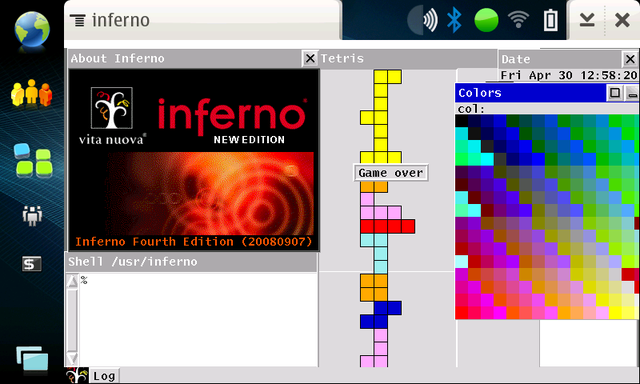
Task: Close the Date window
Action: pos(630,59)
